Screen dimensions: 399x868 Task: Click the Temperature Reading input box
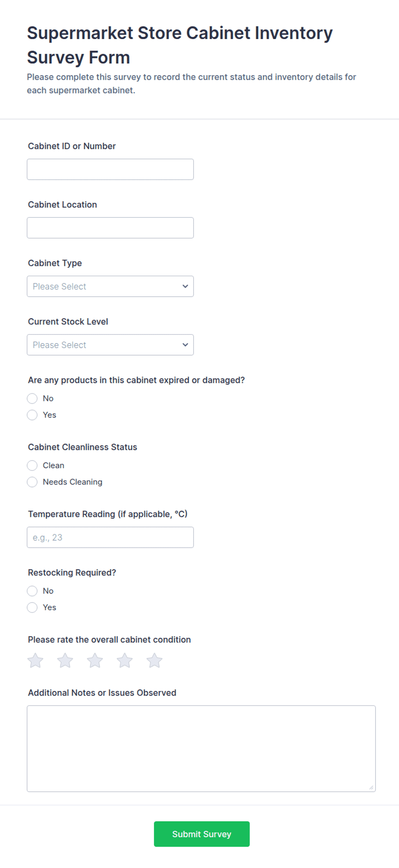pyautogui.click(x=110, y=537)
